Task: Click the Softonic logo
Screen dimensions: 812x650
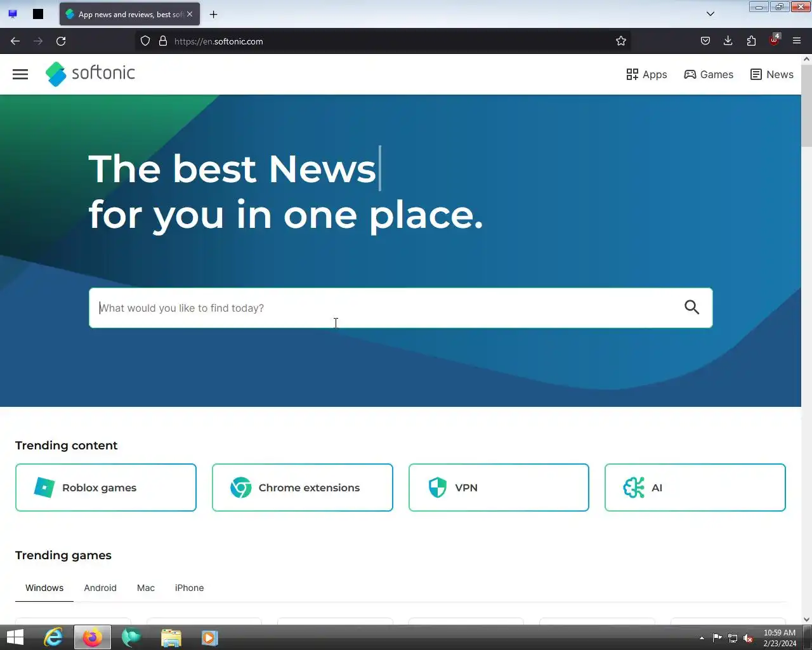Action: coord(91,74)
